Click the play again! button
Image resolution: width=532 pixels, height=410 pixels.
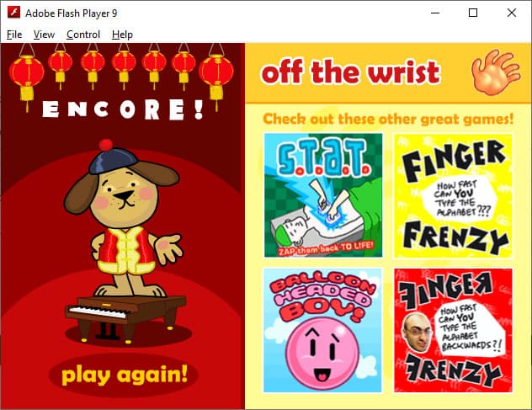pos(125,375)
